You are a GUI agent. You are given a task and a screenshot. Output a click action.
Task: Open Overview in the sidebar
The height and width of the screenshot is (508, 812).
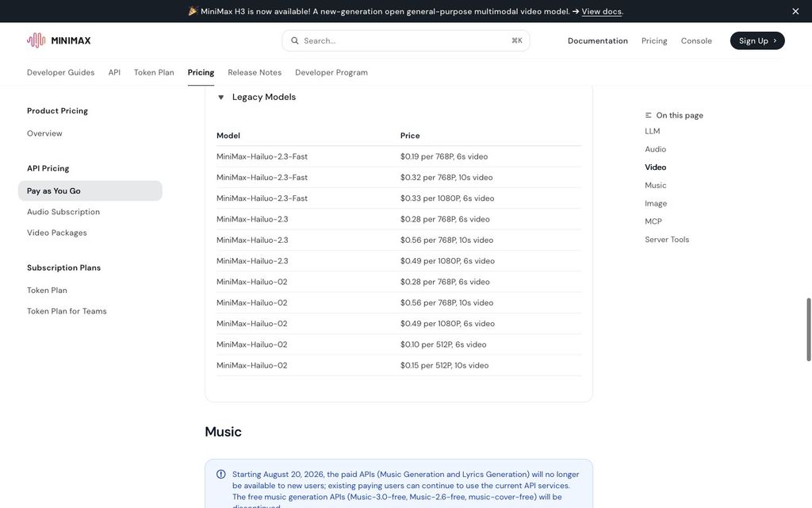44,133
